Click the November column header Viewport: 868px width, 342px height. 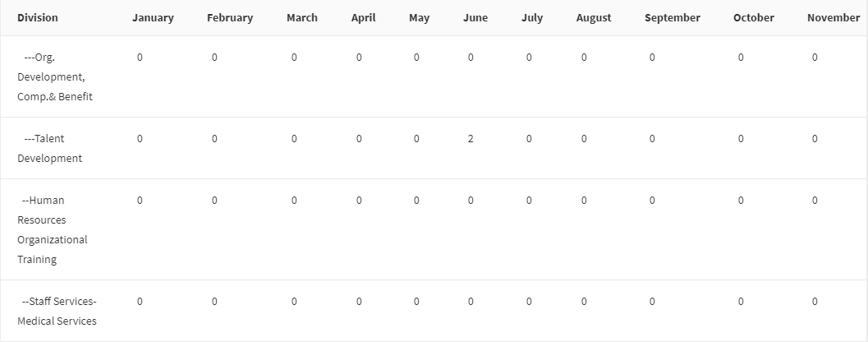tap(834, 18)
